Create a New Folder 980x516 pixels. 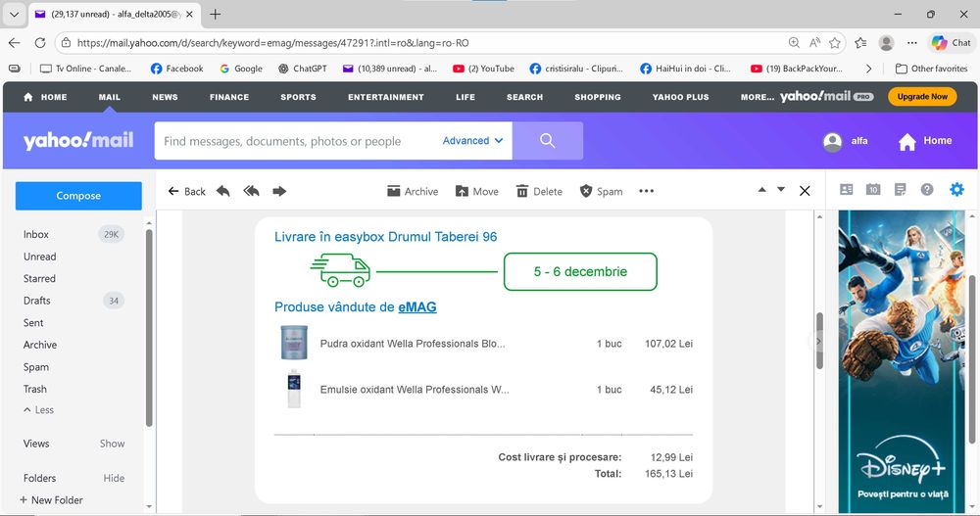(x=51, y=499)
